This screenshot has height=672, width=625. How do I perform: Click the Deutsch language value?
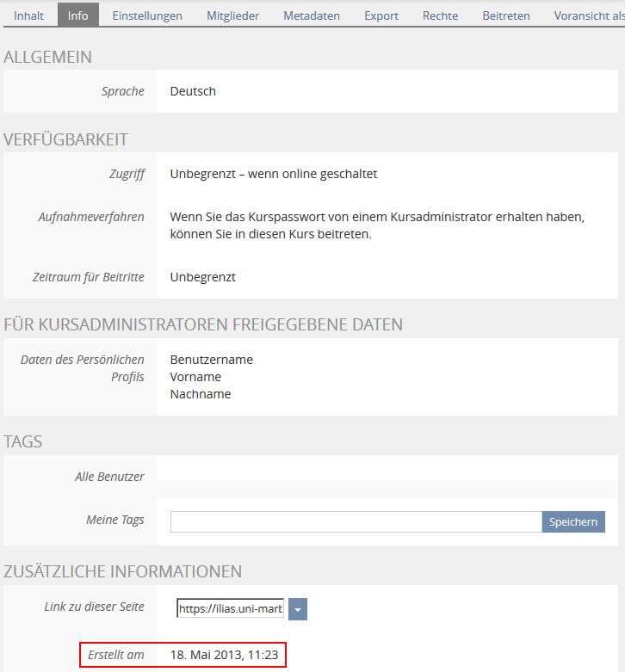click(x=193, y=91)
